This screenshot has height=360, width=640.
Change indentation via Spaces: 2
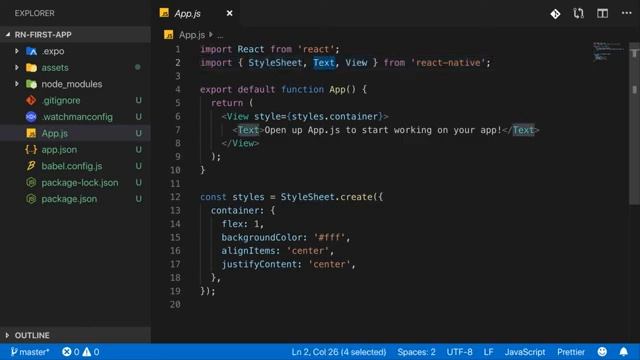[x=416, y=352]
